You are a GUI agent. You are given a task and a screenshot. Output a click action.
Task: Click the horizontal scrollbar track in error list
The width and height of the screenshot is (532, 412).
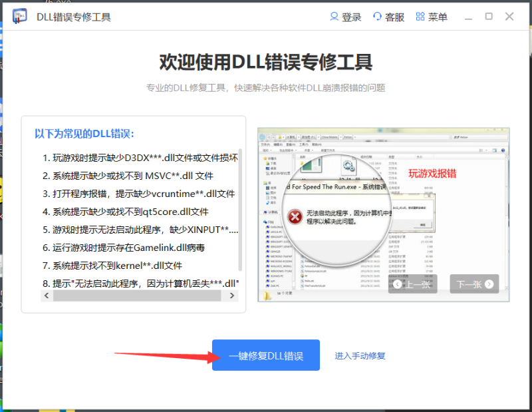(x=137, y=296)
